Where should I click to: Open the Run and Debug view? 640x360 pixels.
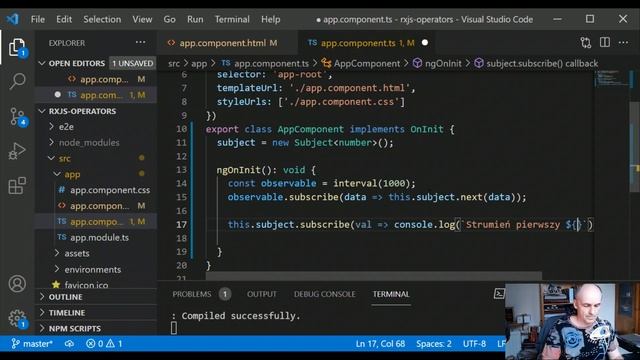coord(17,151)
